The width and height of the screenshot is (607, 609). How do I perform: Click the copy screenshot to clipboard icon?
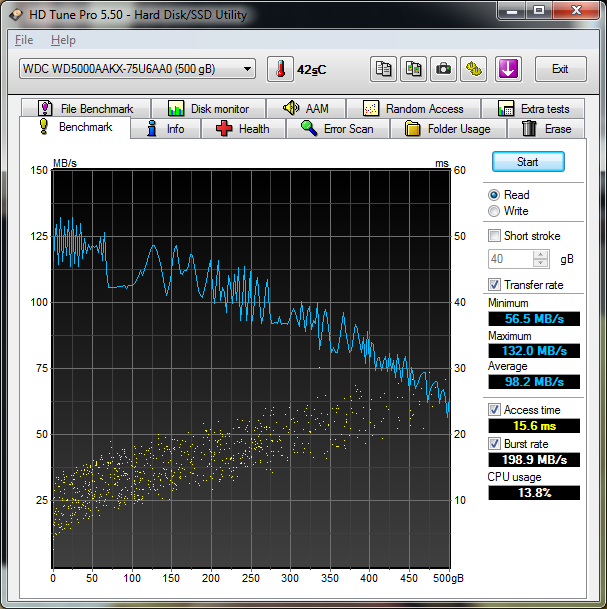(412, 69)
